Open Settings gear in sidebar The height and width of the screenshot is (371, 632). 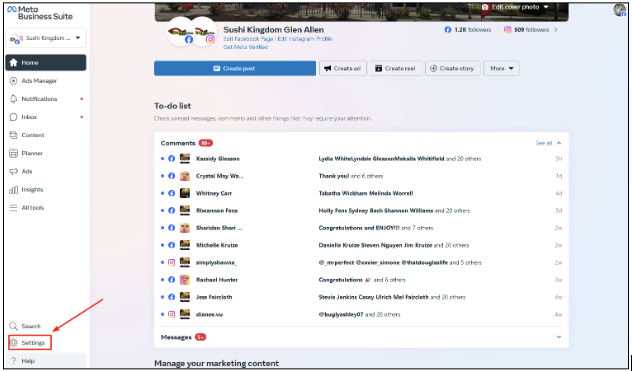(30, 343)
